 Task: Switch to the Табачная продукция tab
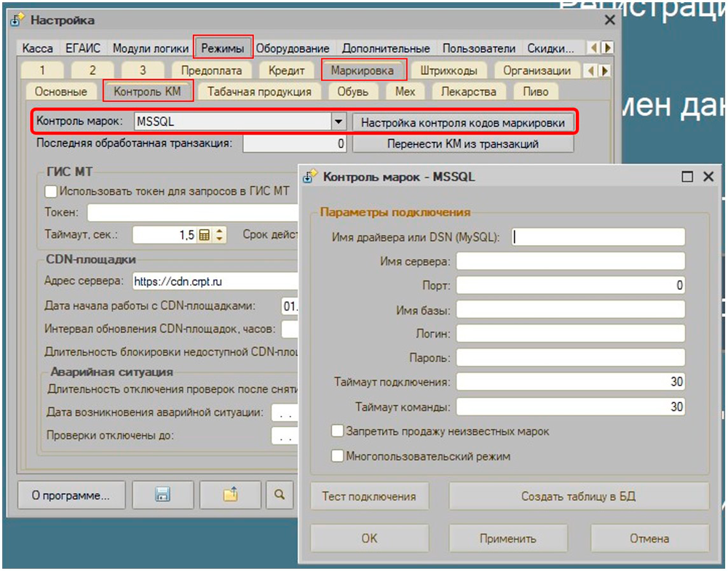pos(259,92)
